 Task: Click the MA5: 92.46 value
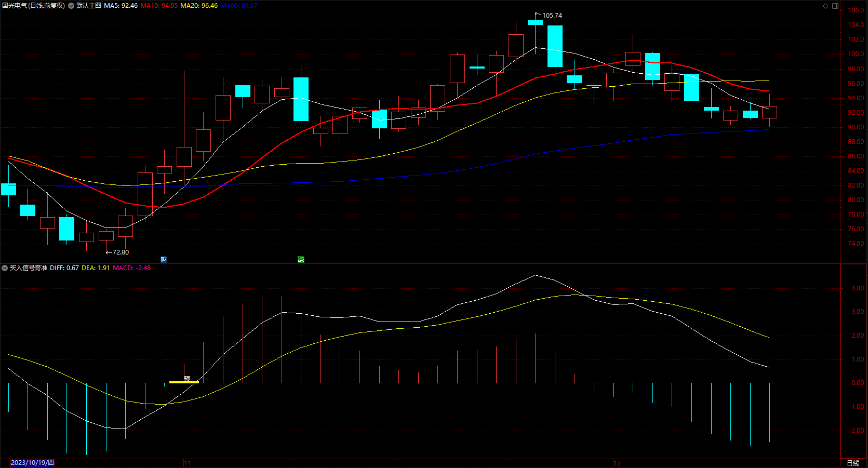(x=121, y=6)
